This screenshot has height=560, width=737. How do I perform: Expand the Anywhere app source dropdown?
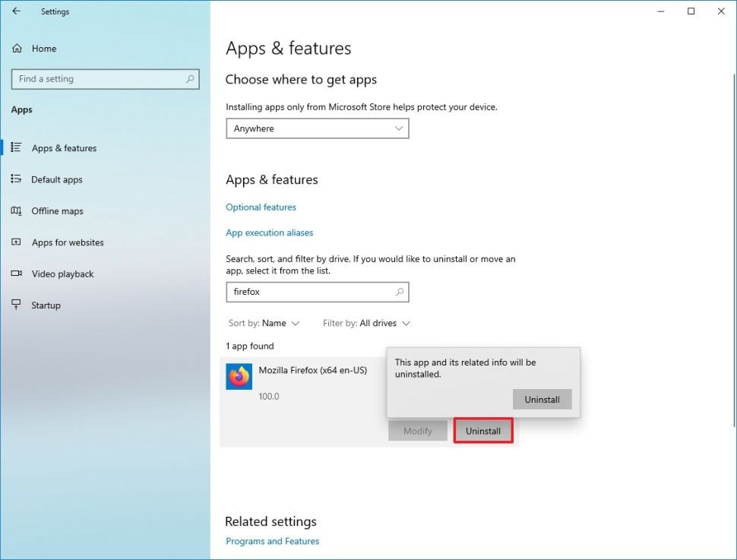point(318,128)
